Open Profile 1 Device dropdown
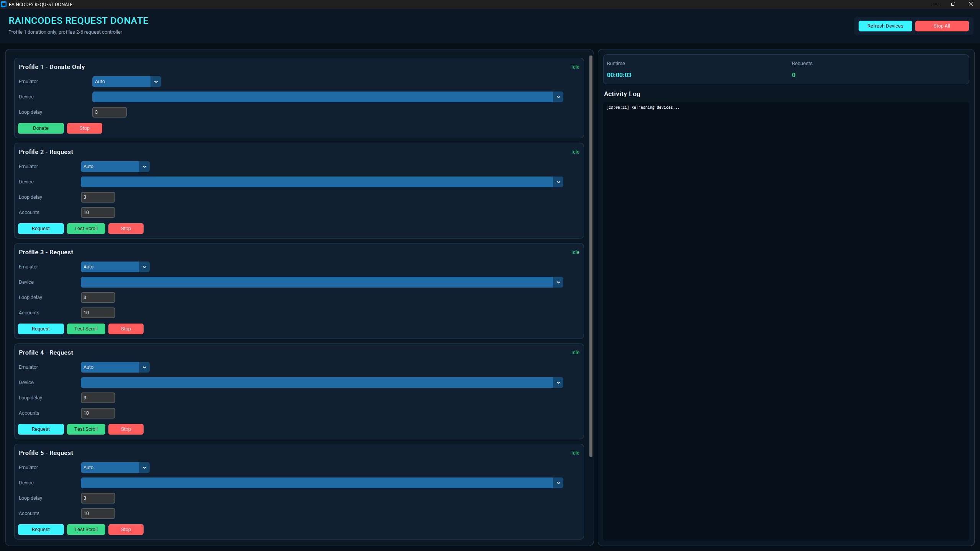The height and width of the screenshot is (551, 980). click(327, 97)
